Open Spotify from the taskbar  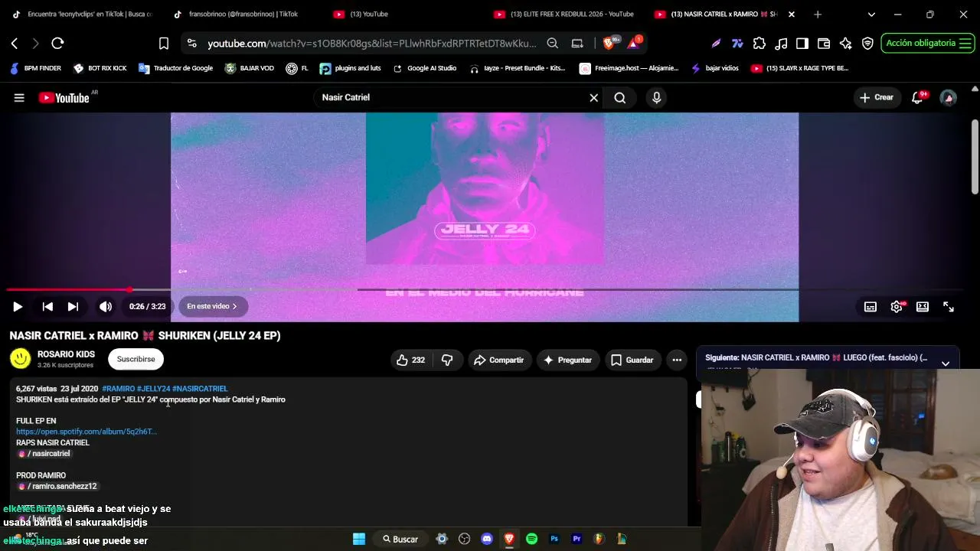pyautogui.click(x=531, y=539)
